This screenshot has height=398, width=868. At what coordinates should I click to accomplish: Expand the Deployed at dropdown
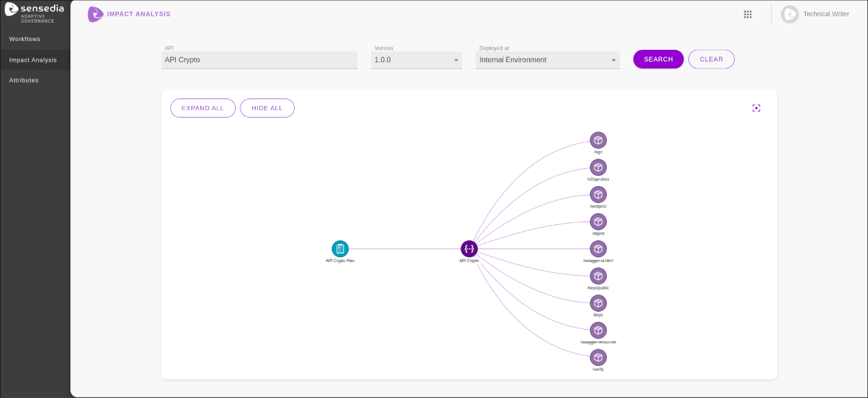click(x=547, y=60)
